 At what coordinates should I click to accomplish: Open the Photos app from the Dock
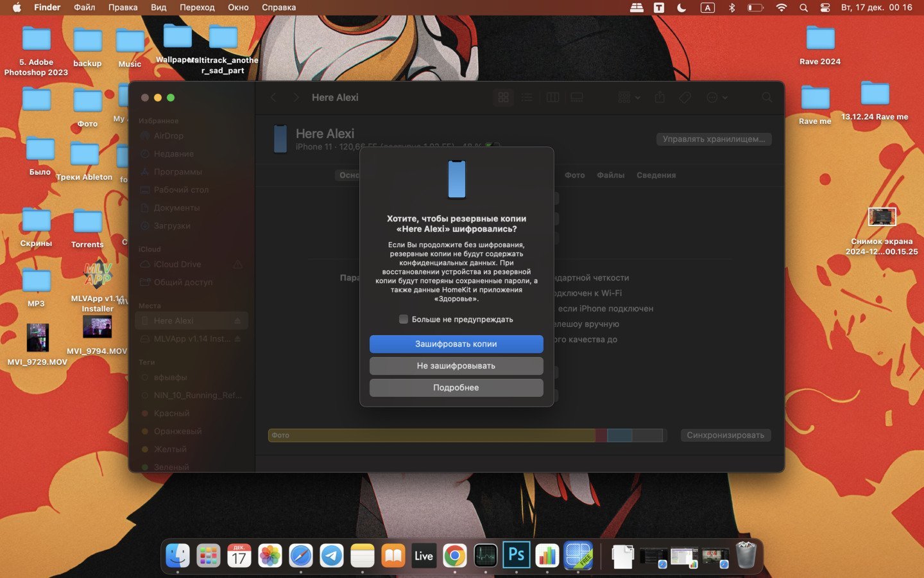tap(270, 556)
